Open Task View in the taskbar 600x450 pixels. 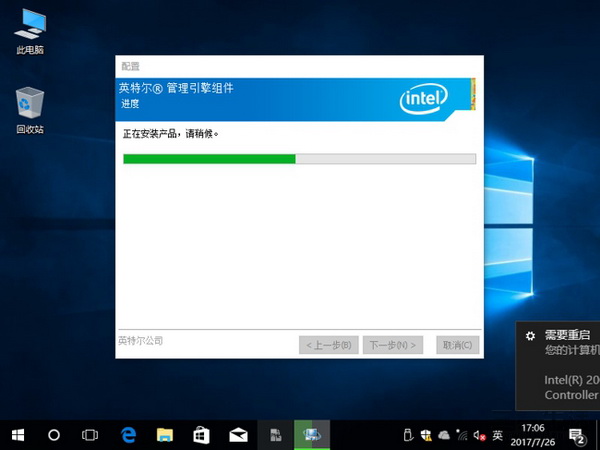pos(90,435)
